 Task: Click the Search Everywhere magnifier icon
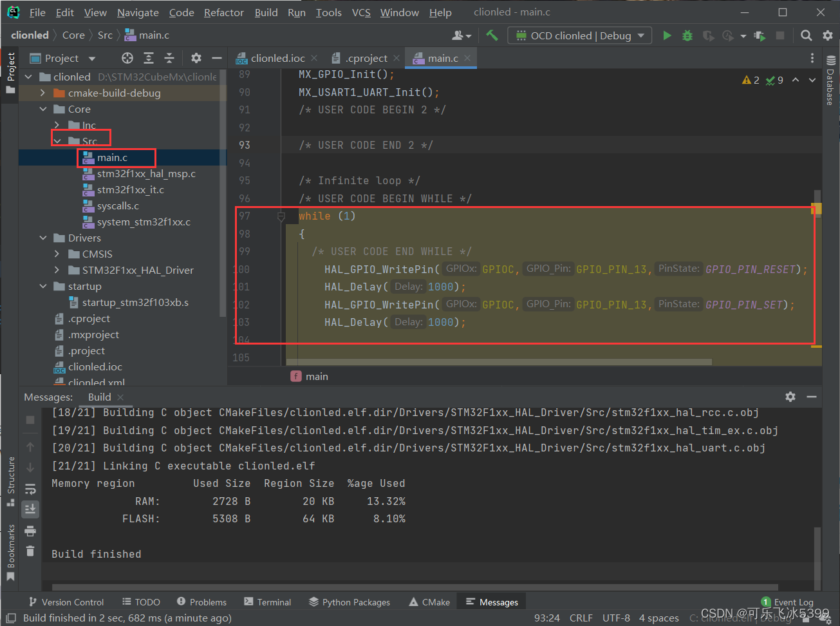pyautogui.click(x=806, y=35)
